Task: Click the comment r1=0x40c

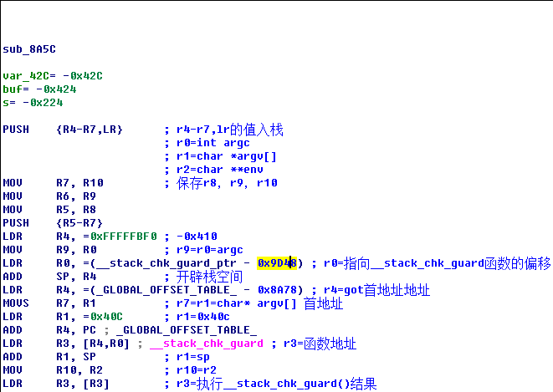Action: pyautogui.click(x=203, y=317)
